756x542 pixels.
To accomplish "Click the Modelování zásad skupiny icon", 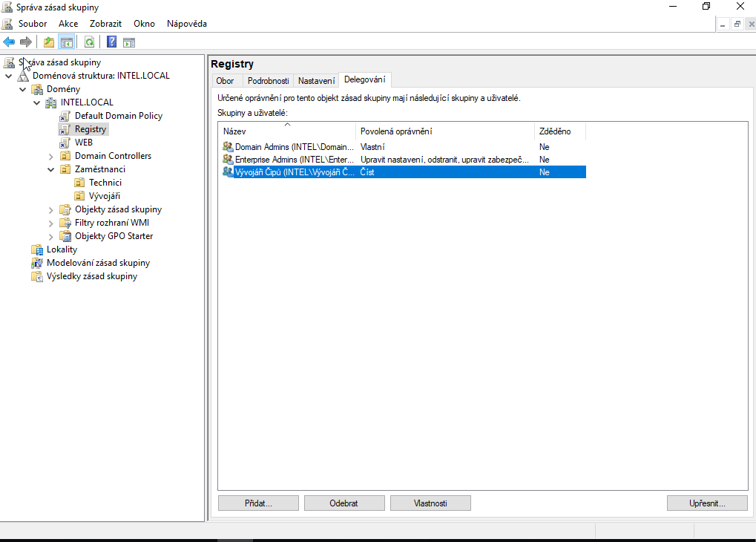I will coord(37,263).
